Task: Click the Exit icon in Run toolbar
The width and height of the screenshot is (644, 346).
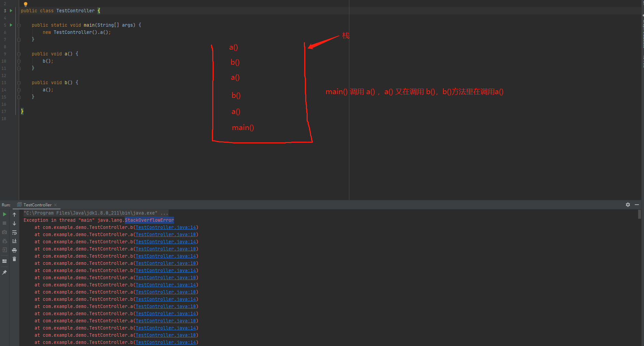Action: [4, 250]
